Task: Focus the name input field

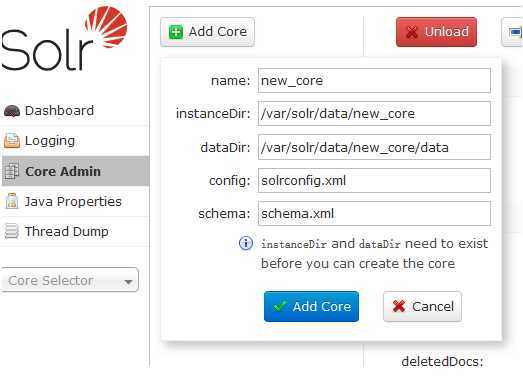Action: [x=374, y=80]
